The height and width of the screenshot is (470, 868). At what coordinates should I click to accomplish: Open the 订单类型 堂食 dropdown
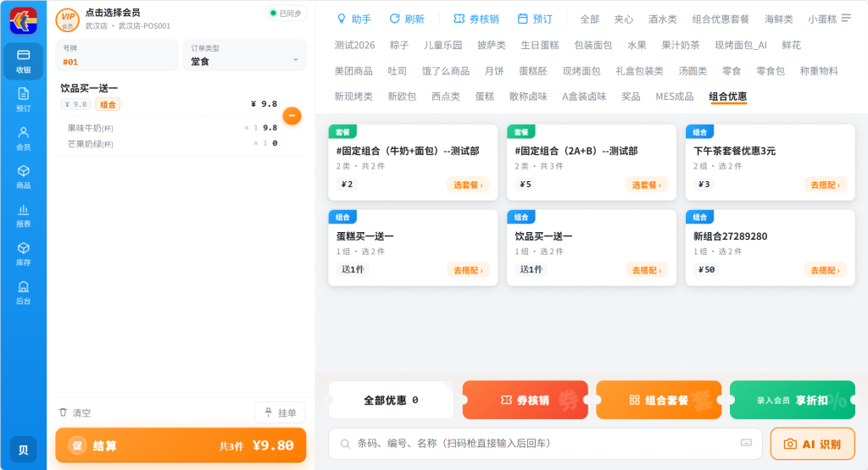[245, 55]
